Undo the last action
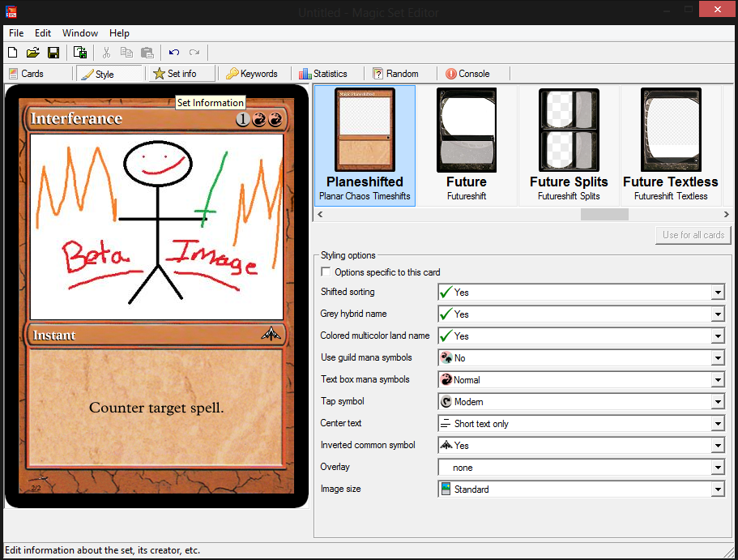This screenshot has width=738, height=560. pyautogui.click(x=174, y=53)
